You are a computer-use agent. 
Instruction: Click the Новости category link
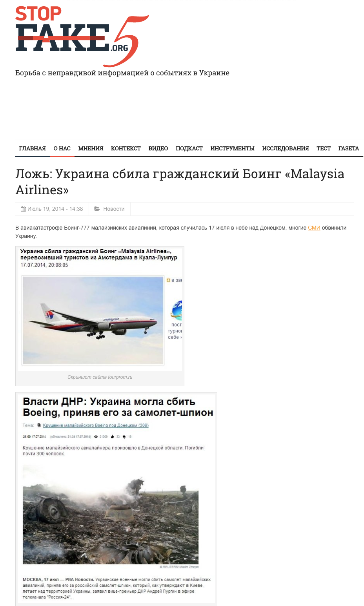tap(114, 209)
